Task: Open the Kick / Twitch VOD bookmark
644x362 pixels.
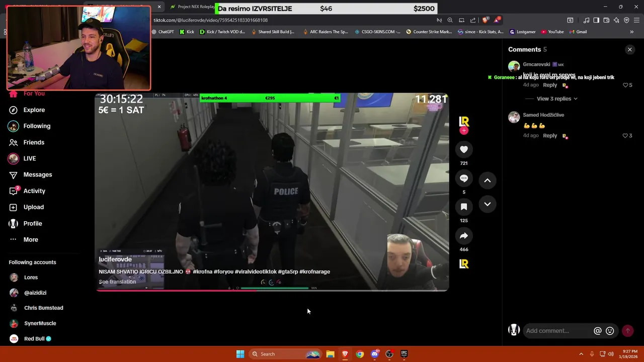Action: pos(222,32)
